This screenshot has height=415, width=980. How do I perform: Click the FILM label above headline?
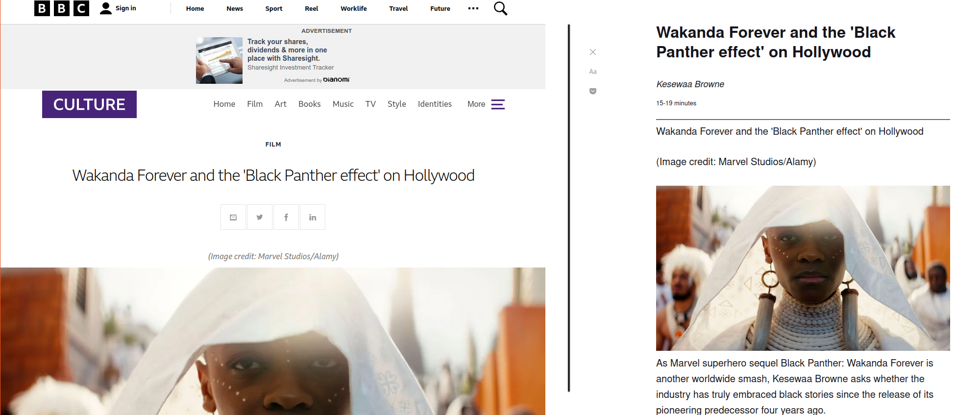(x=273, y=145)
